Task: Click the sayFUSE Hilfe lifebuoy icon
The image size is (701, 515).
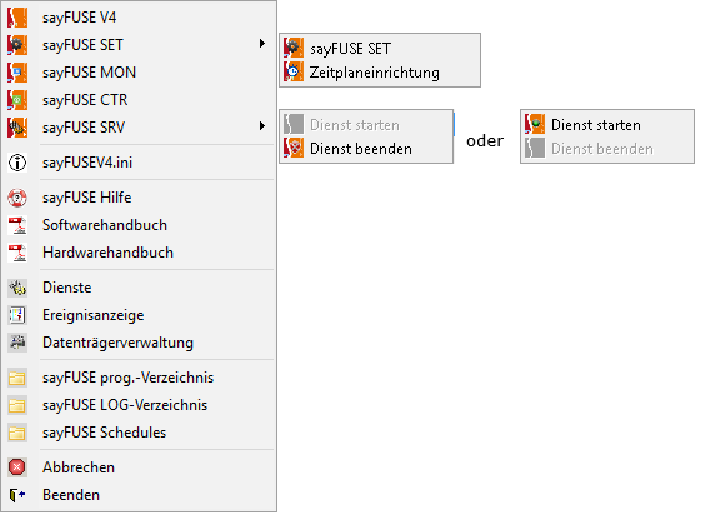Action: 17,197
